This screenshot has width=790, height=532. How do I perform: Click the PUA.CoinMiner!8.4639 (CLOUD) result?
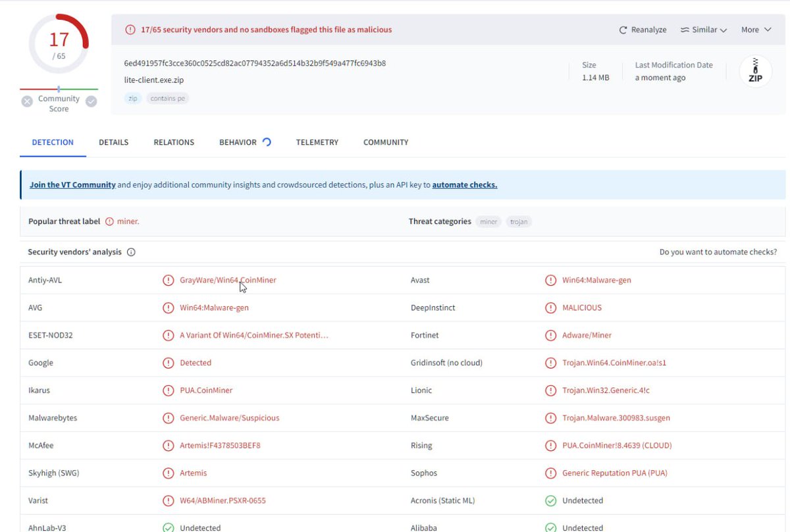click(x=617, y=446)
